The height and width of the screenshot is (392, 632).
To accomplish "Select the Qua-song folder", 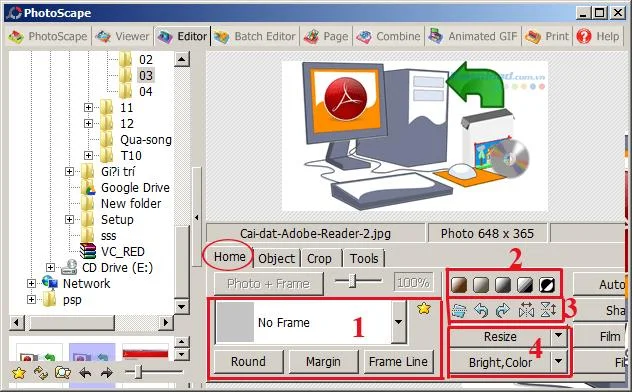I will [146, 140].
